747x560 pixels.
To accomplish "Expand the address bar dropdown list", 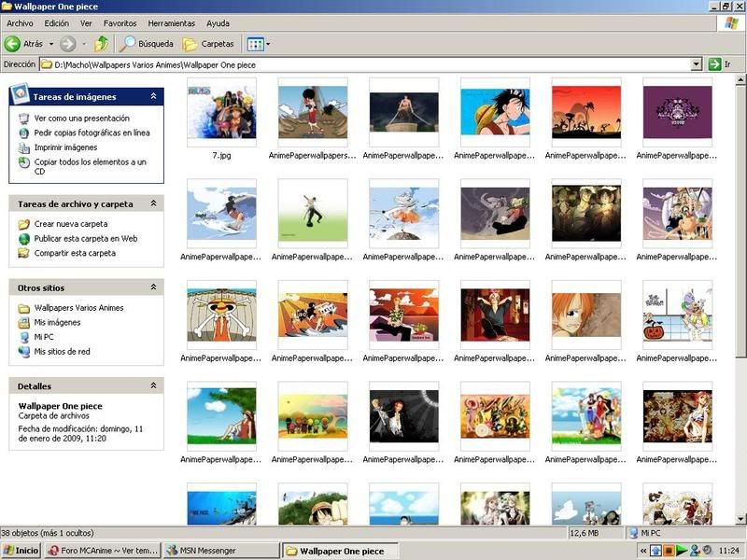I will pyautogui.click(x=696, y=64).
